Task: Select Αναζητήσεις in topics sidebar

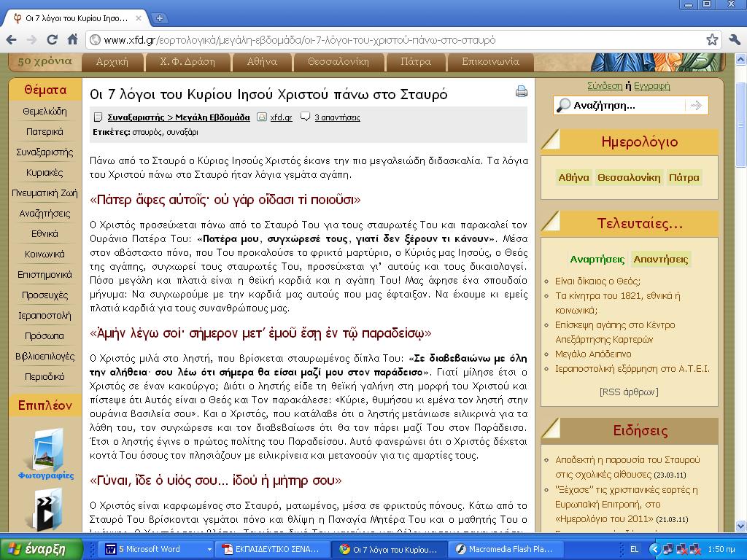Action: coord(44,214)
